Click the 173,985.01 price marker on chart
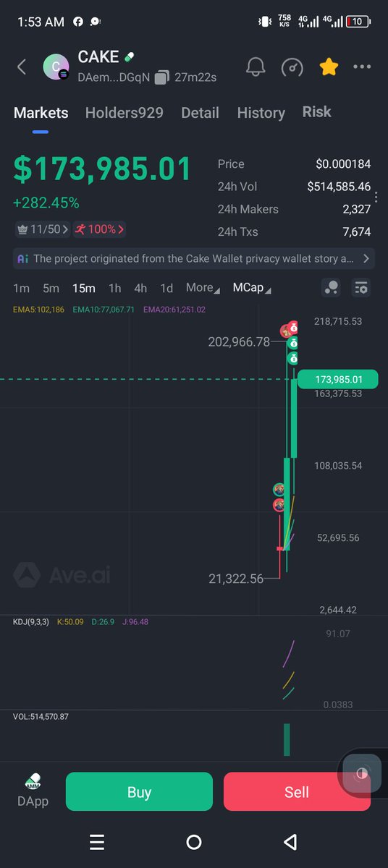Screen dimensions: 388x868 click(x=337, y=379)
